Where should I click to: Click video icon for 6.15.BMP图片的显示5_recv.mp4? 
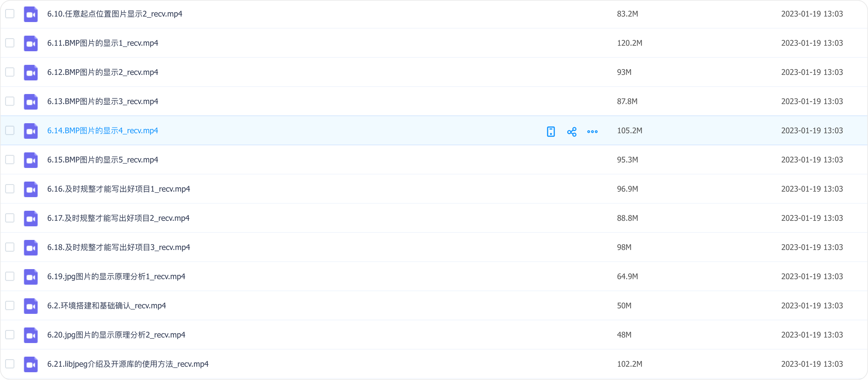[x=31, y=160]
